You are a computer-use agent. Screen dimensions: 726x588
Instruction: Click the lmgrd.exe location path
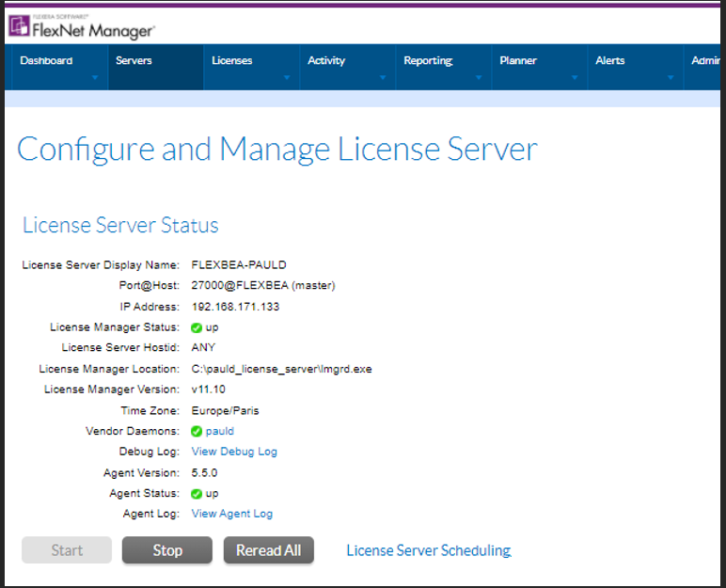[281, 370]
